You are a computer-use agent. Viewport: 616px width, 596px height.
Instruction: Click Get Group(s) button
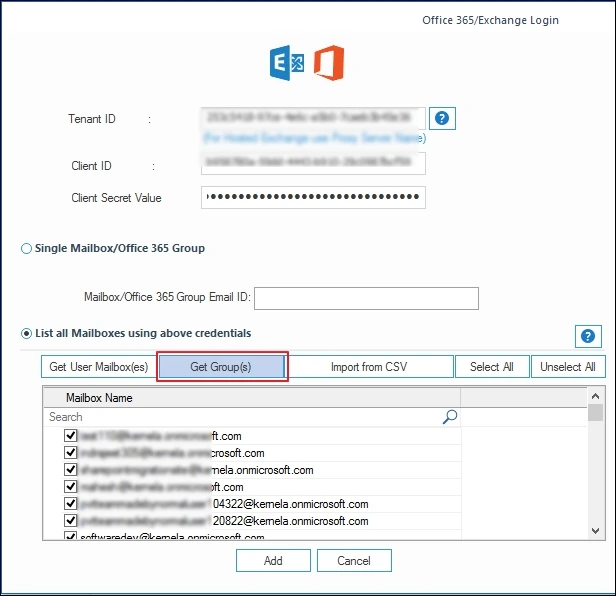point(222,367)
